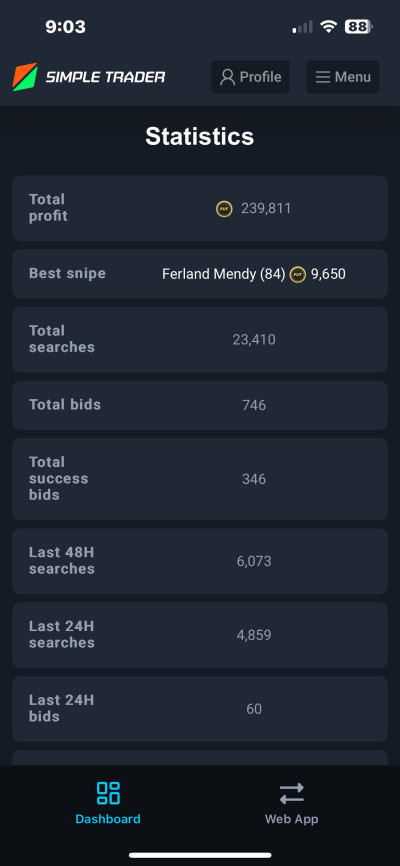Tap the Total success bids card
The width and height of the screenshot is (400, 866).
pos(200,479)
